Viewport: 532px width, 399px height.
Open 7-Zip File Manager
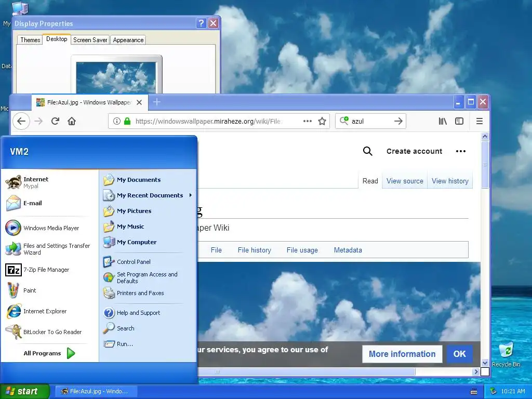[37, 270]
